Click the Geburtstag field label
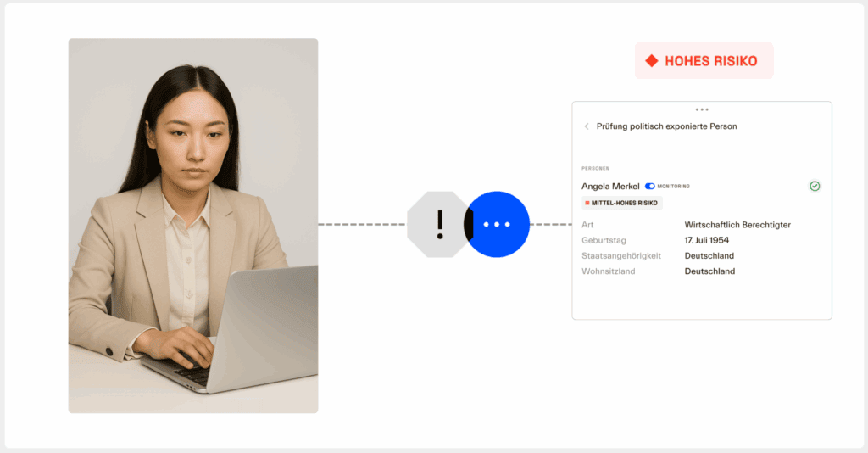868x453 pixels. [604, 240]
